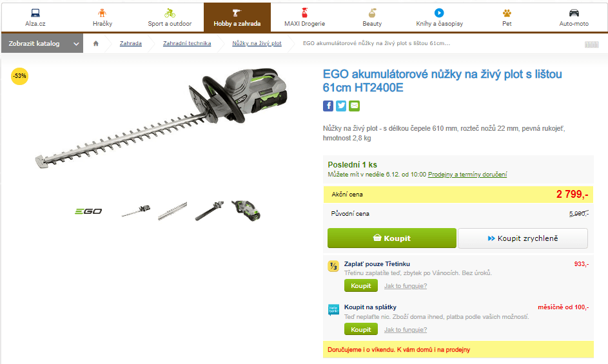608x364 pixels.
Task: Click Koupit zrychleně button
Action: (x=523, y=238)
